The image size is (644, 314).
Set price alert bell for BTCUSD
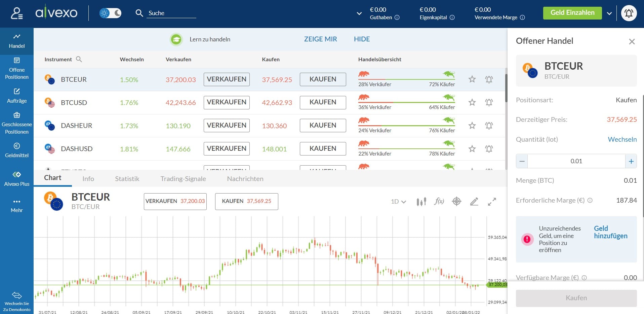[x=489, y=102]
